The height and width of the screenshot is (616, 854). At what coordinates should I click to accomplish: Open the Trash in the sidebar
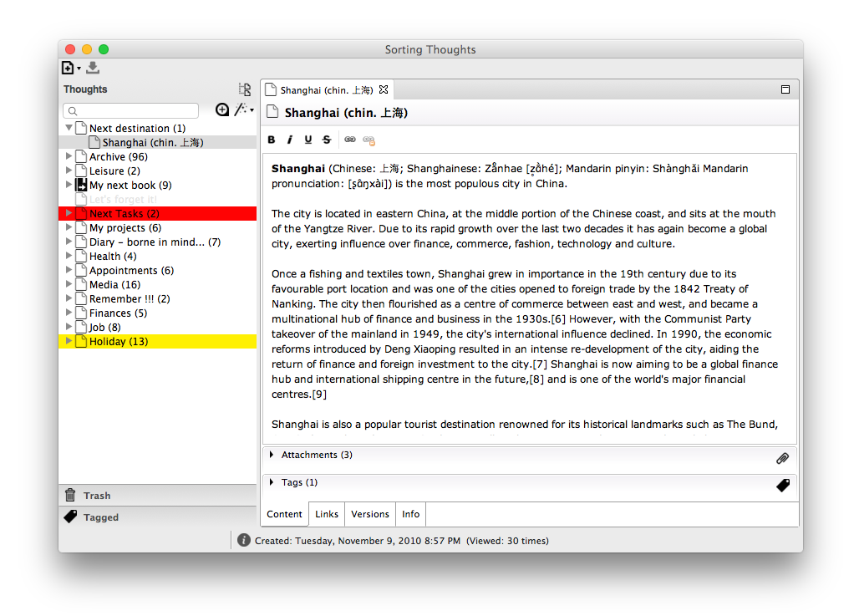(x=97, y=496)
